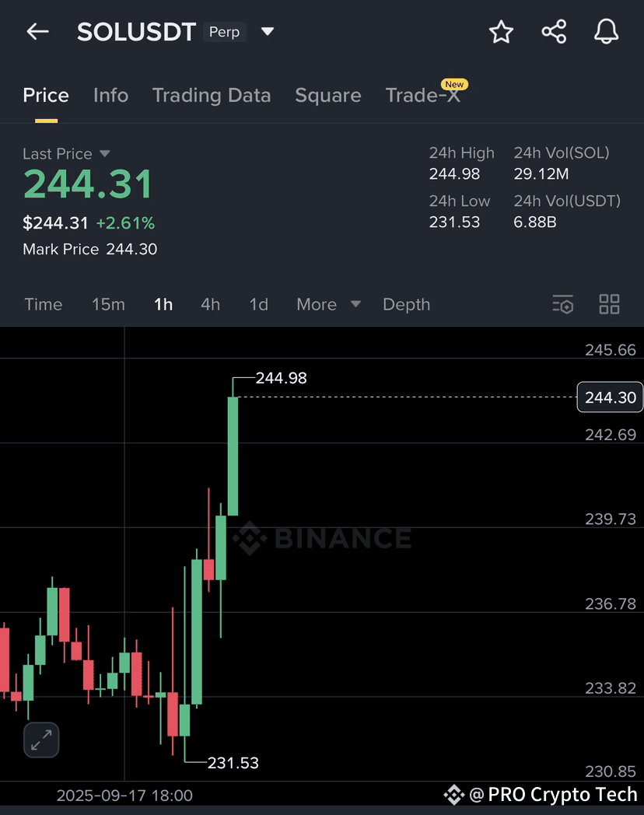
Task: Open the share icon
Action: 554,32
